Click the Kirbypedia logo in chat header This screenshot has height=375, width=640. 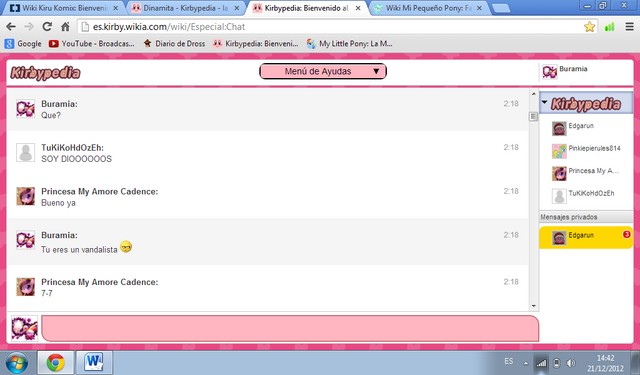click(45, 73)
